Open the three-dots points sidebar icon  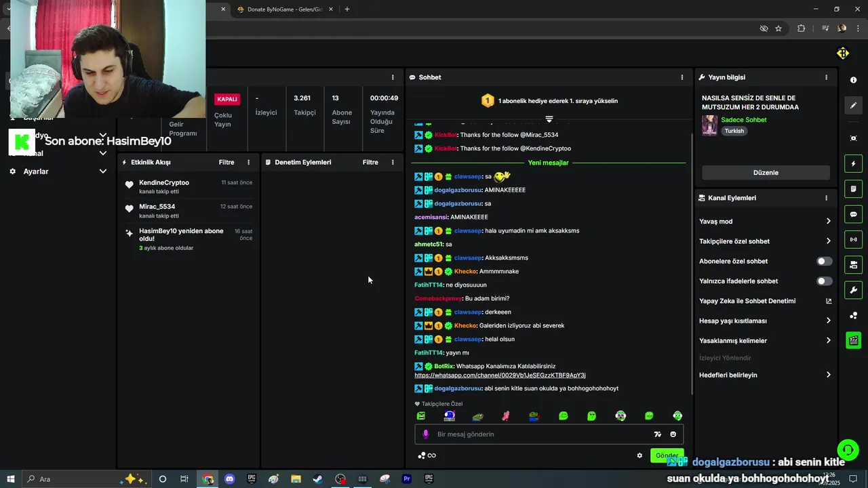point(853,316)
